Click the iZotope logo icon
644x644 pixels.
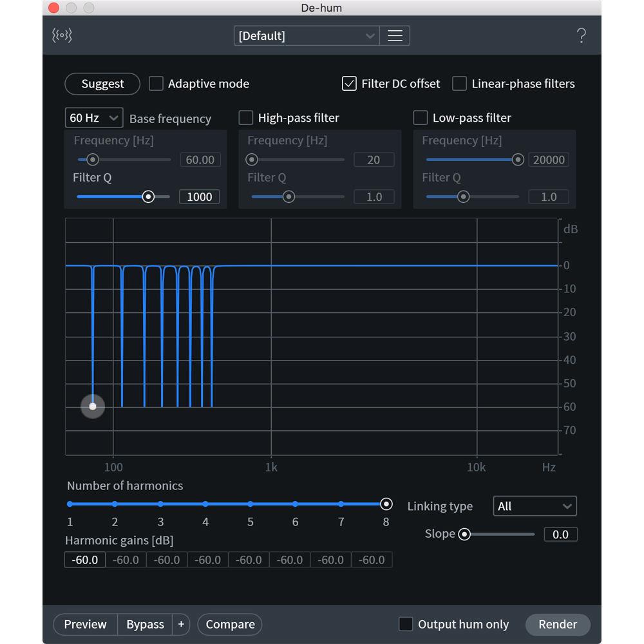(61, 35)
